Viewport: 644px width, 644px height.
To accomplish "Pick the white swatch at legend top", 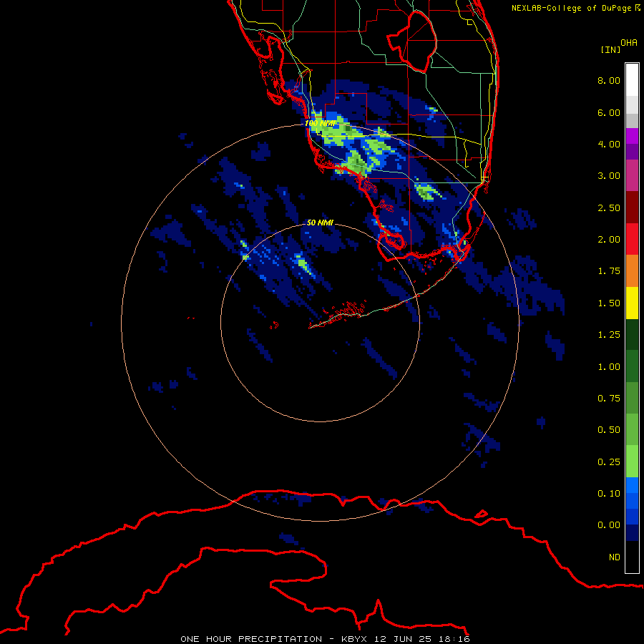I will click(x=632, y=80).
